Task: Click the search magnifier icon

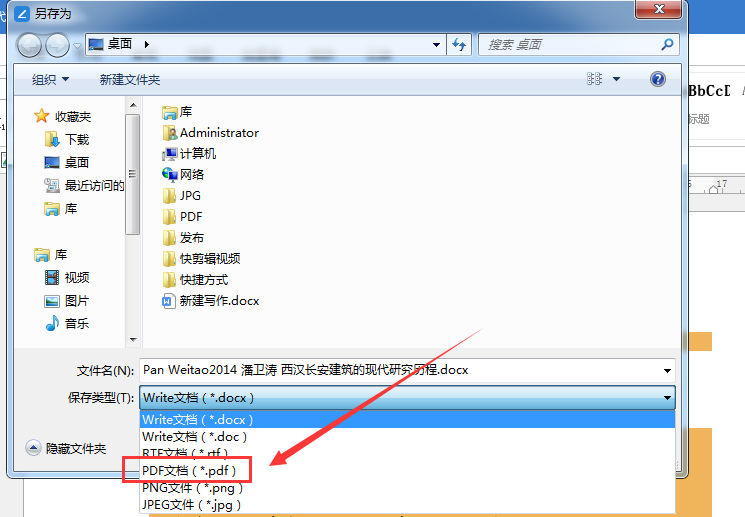Action: [x=667, y=45]
